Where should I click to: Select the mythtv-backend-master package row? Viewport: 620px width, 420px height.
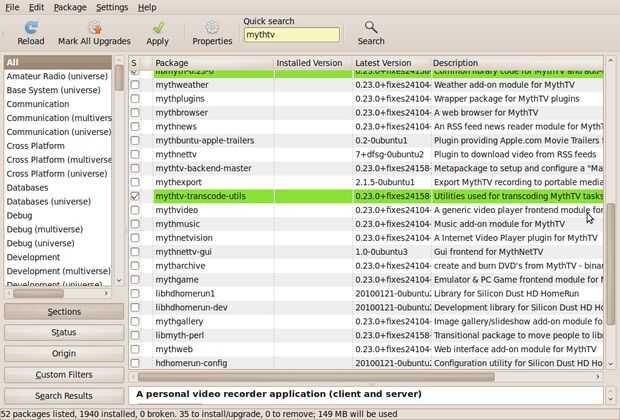366,168
